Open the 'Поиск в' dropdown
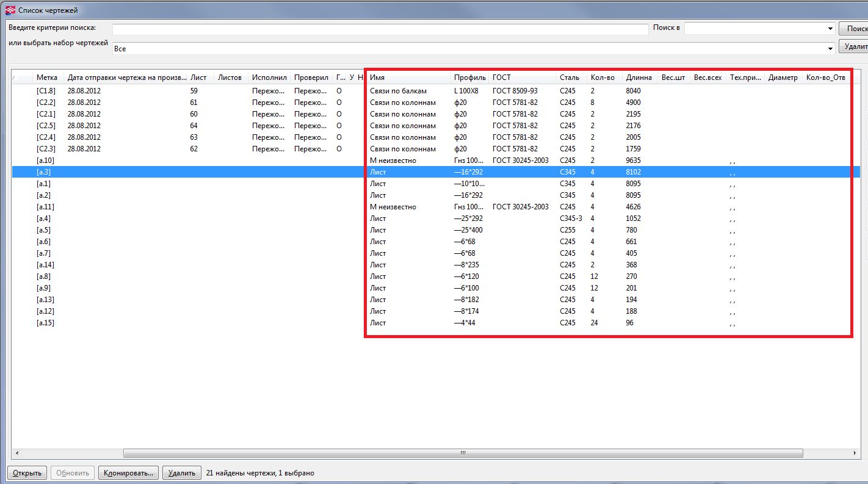 click(x=830, y=29)
